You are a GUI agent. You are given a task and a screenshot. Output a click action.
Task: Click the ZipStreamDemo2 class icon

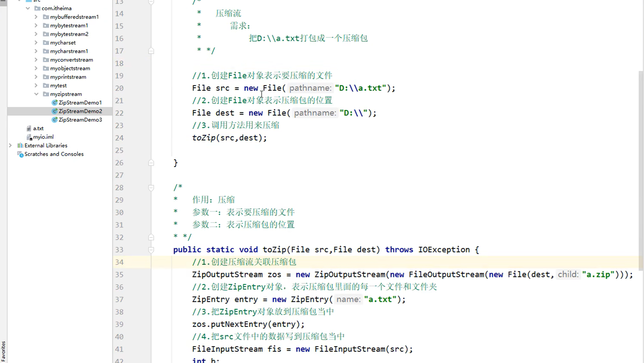pos(55,111)
